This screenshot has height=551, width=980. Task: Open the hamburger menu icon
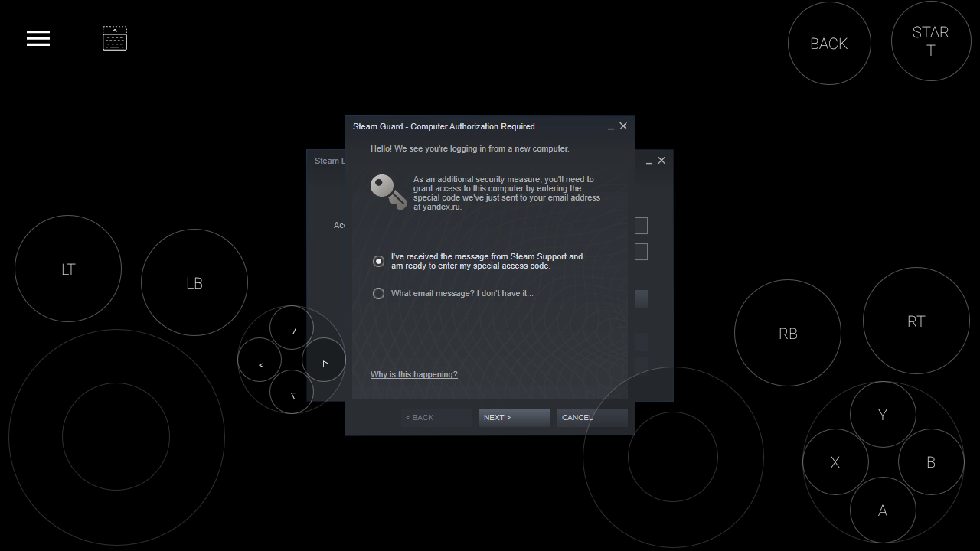coord(38,38)
